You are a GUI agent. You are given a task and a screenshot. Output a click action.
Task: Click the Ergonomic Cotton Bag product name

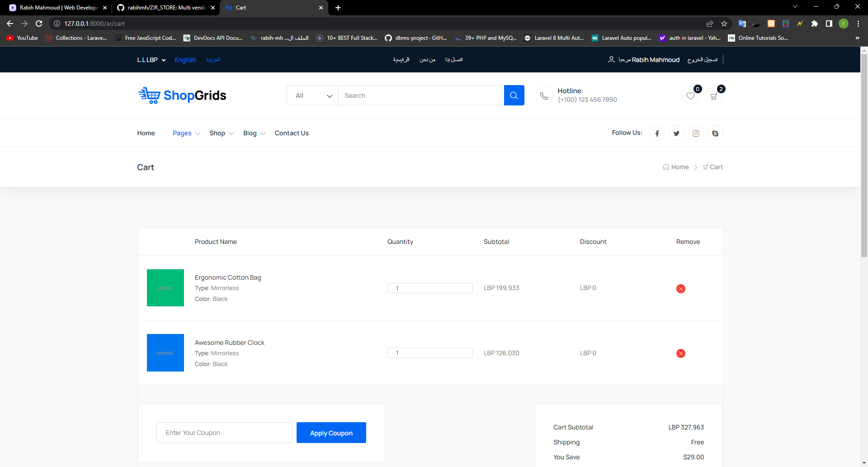pyautogui.click(x=228, y=277)
